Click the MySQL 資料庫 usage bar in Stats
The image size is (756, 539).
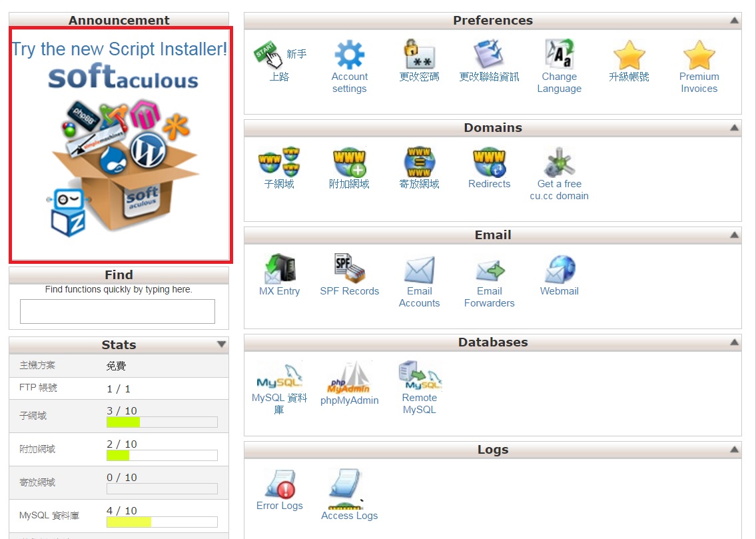162,522
